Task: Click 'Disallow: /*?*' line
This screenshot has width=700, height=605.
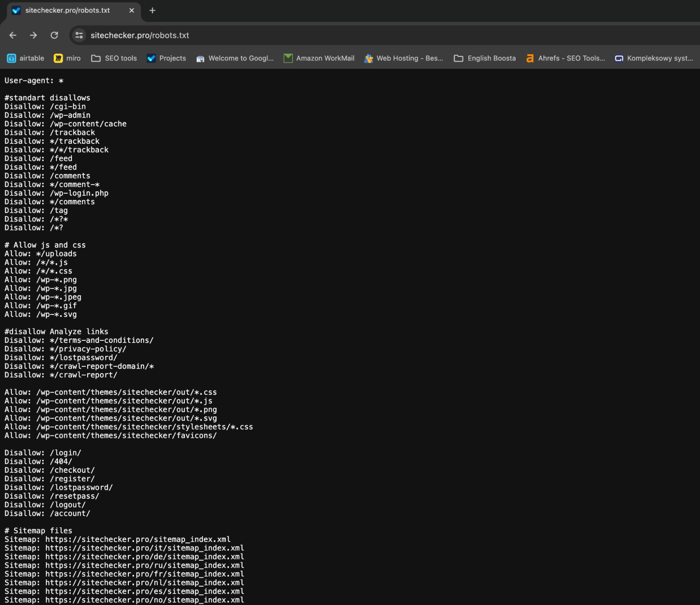Action: (36, 219)
